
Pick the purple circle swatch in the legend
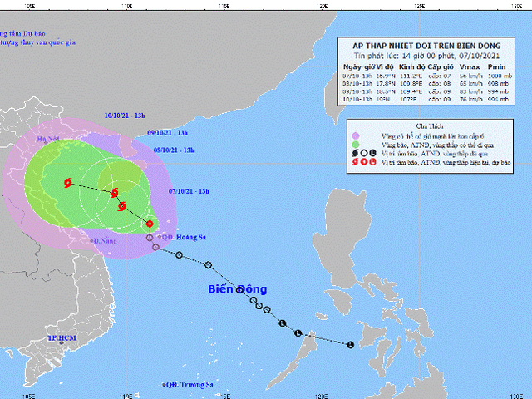pyautogui.click(x=355, y=135)
